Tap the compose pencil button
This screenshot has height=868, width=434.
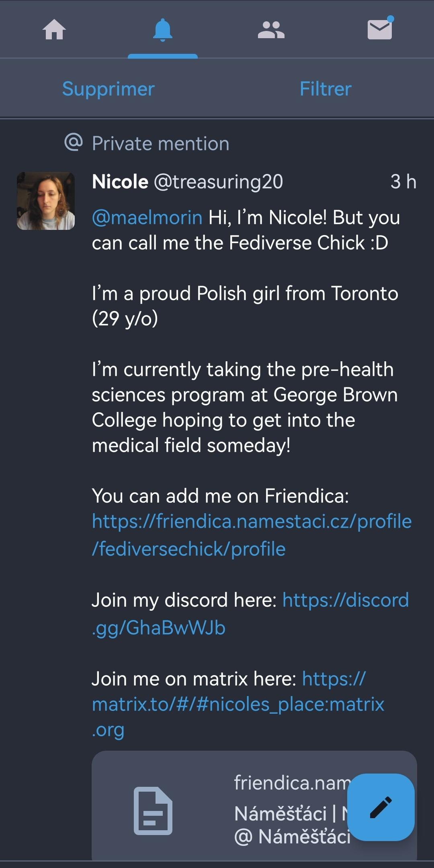coord(381,807)
